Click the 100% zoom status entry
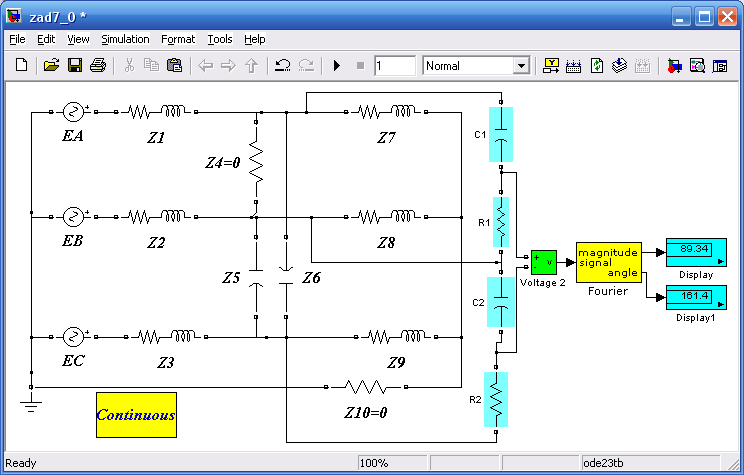Screen dimensions: 744x475 pos(393,463)
